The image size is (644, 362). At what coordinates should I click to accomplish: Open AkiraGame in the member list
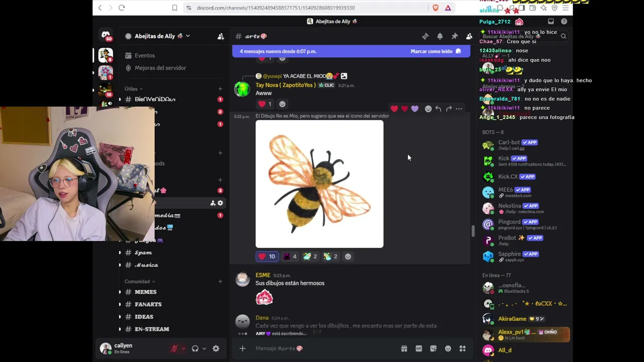tap(525, 319)
